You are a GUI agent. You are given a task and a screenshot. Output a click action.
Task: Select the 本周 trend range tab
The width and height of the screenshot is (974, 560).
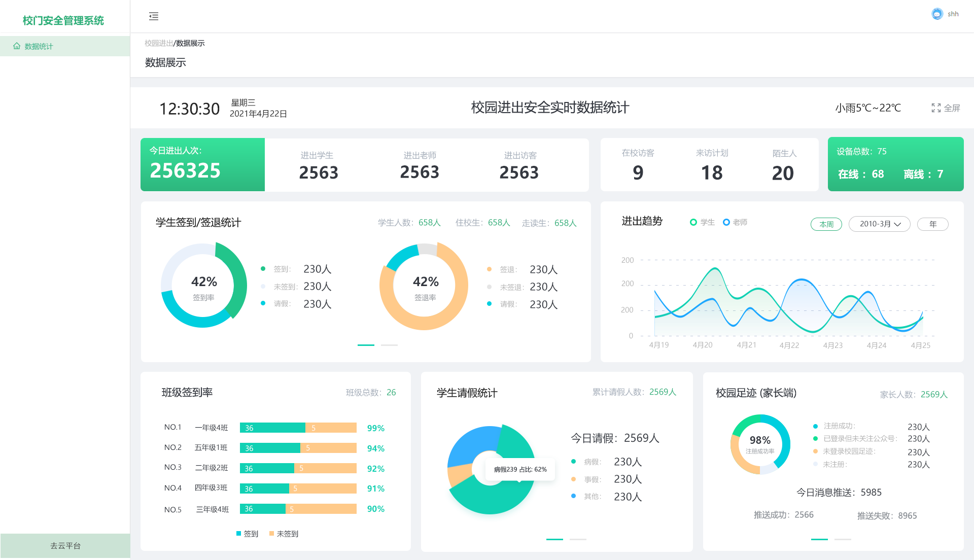(826, 224)
